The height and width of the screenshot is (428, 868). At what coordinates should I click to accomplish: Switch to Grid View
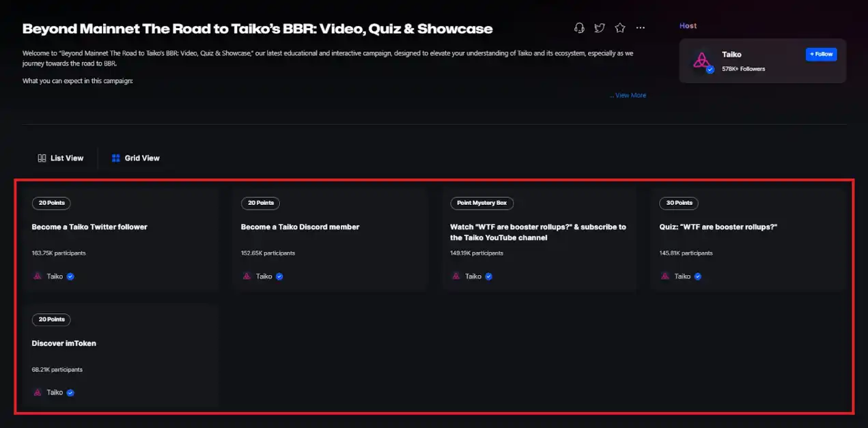tap(141, 158)
